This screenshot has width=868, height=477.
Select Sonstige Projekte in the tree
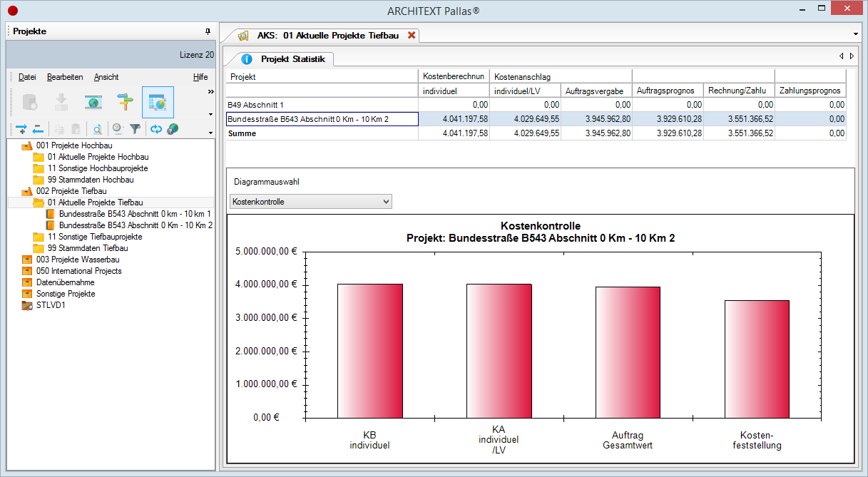point(66,294)
